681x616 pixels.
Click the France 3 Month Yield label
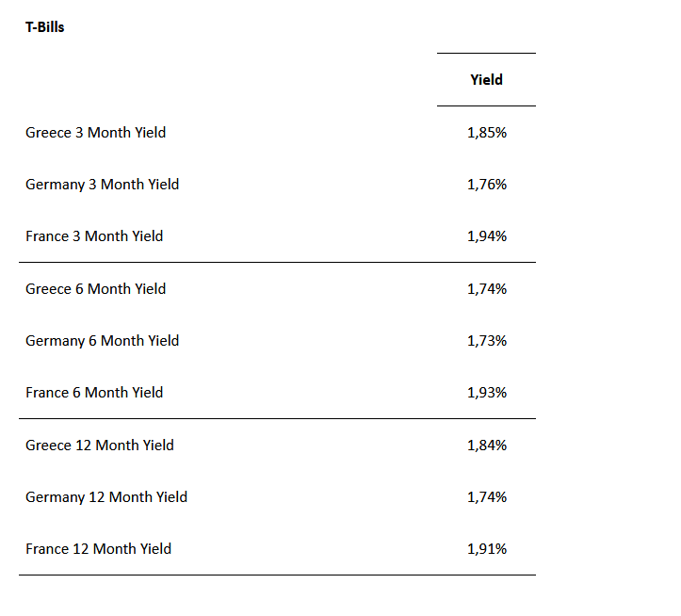coord(94,236)
